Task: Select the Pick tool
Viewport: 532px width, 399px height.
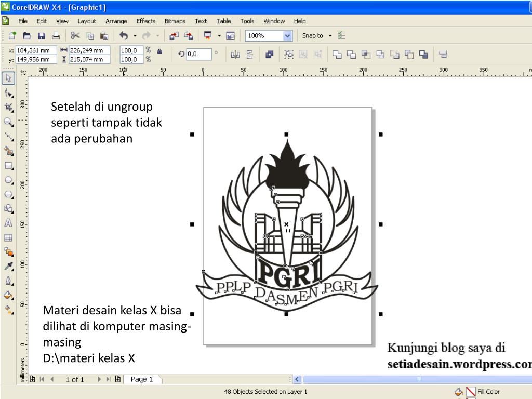Action: (x=8, y=78)
